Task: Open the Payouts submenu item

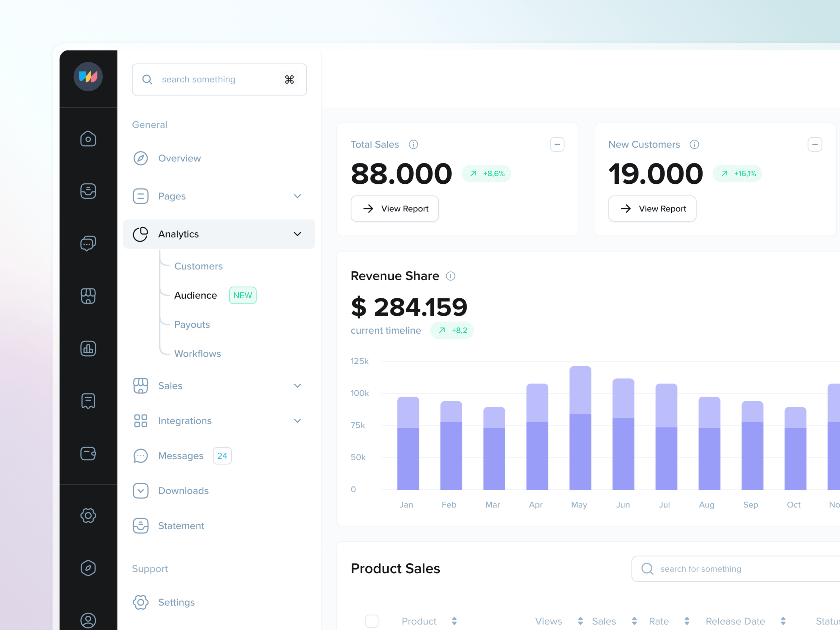Action: 192,325
